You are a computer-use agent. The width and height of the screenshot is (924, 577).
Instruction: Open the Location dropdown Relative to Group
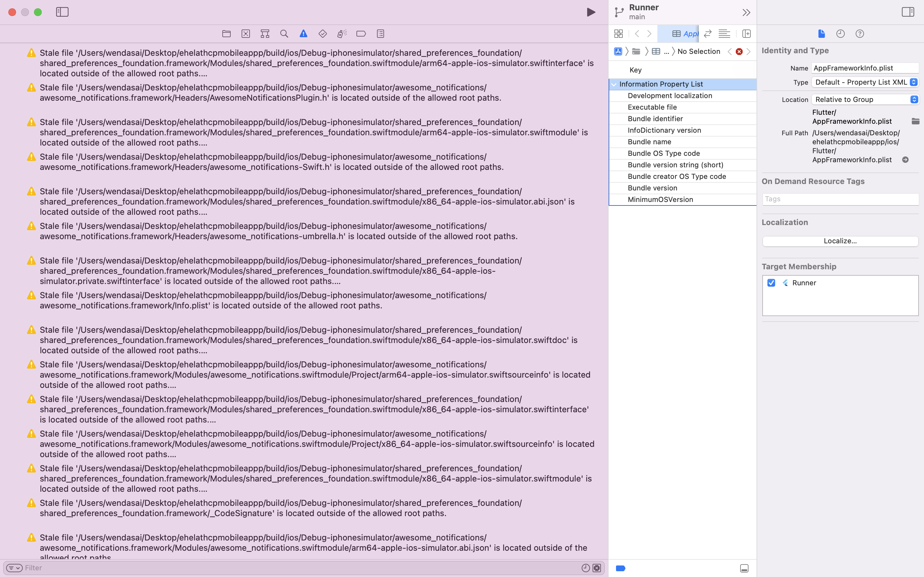click(913, 99)
